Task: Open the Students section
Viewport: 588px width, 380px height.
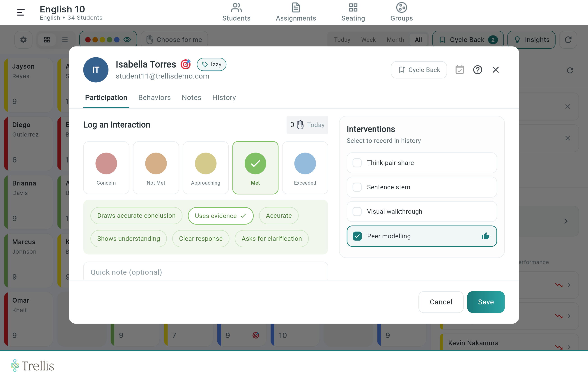Action: pos(236,12)
